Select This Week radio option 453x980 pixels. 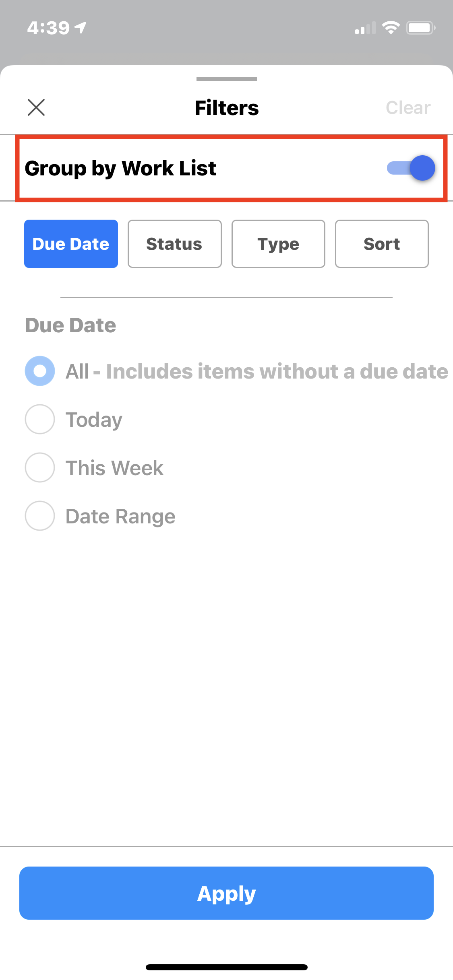click(x=40, y=467)
